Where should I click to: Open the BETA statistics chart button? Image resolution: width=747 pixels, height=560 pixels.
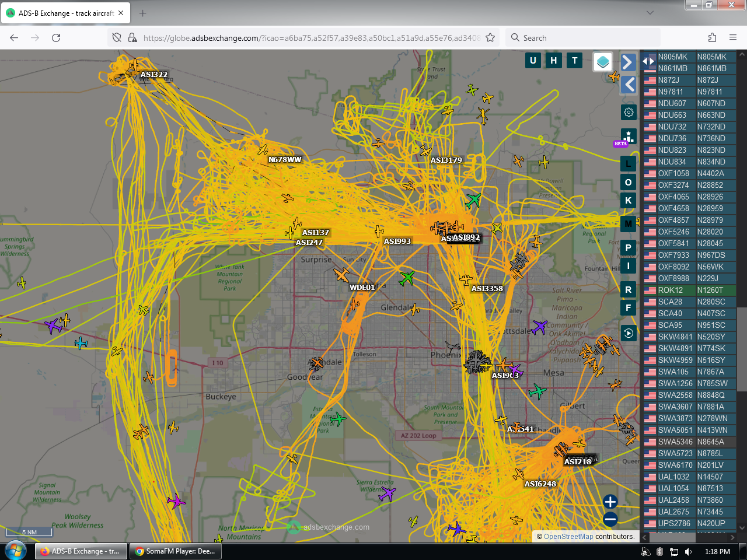coord(628,138)
